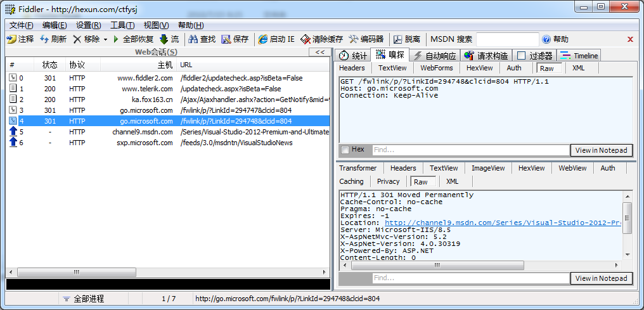Open the 视图(V) menu

(x=156, y=25)
